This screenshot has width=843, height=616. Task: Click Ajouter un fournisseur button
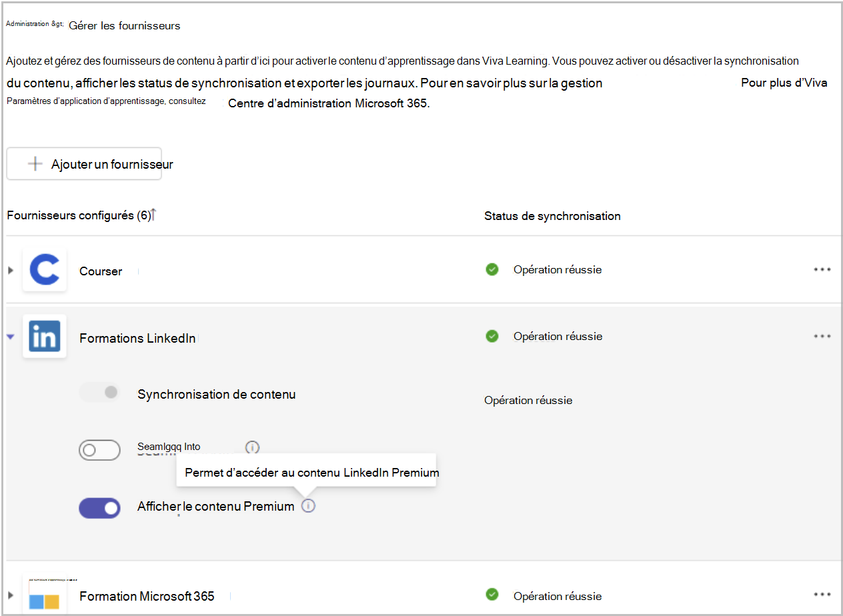click(85, 164)
